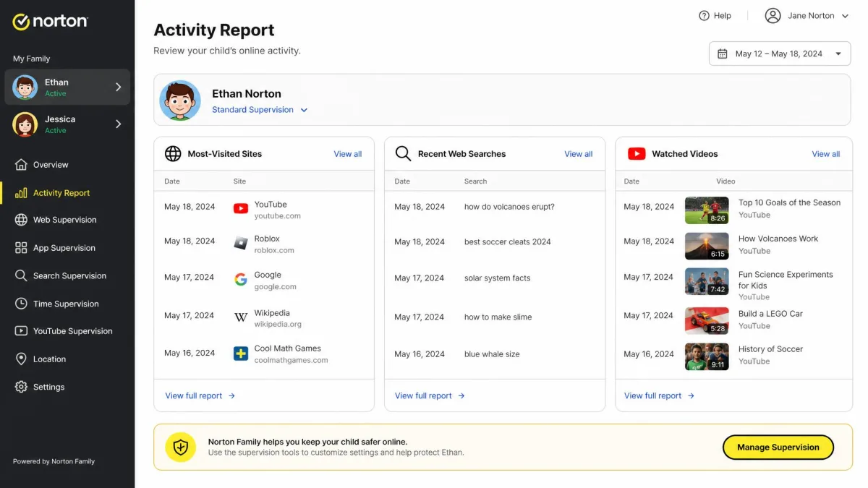Screen dimensions: 868x488
Task: Click search 'blue whale size'
Action: click(x=492, y=354)
